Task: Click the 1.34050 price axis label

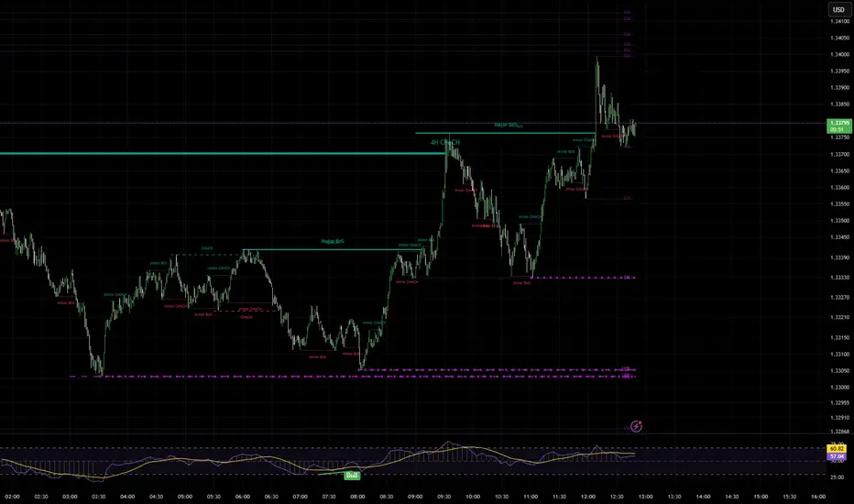Action: [839, 38]
